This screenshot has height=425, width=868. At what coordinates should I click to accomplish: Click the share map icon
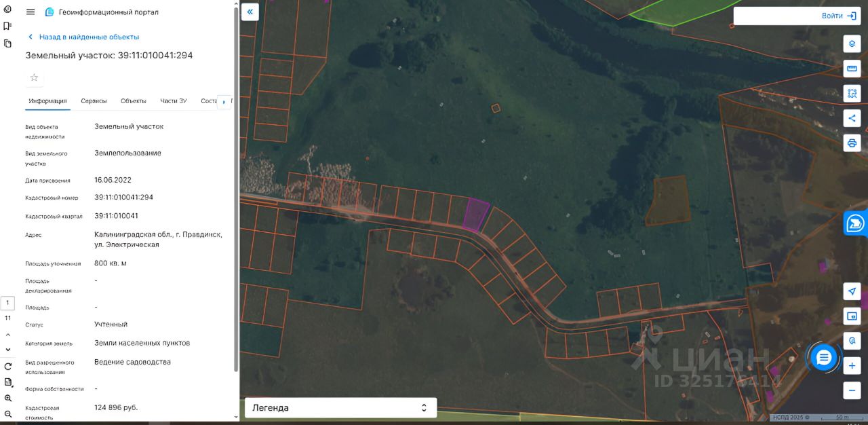pos(852,118)
